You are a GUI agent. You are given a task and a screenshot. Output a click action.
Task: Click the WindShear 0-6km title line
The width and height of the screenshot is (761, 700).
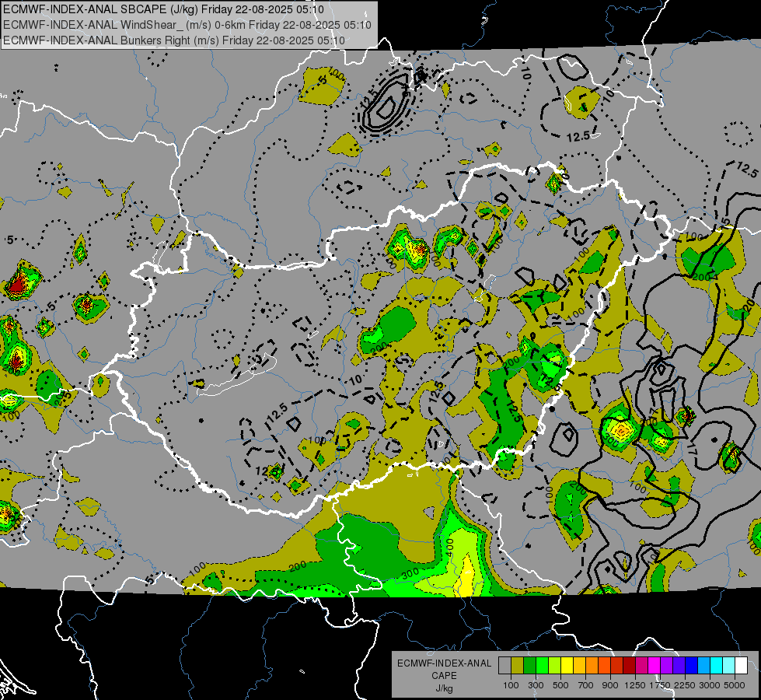(x=187, y=25)
